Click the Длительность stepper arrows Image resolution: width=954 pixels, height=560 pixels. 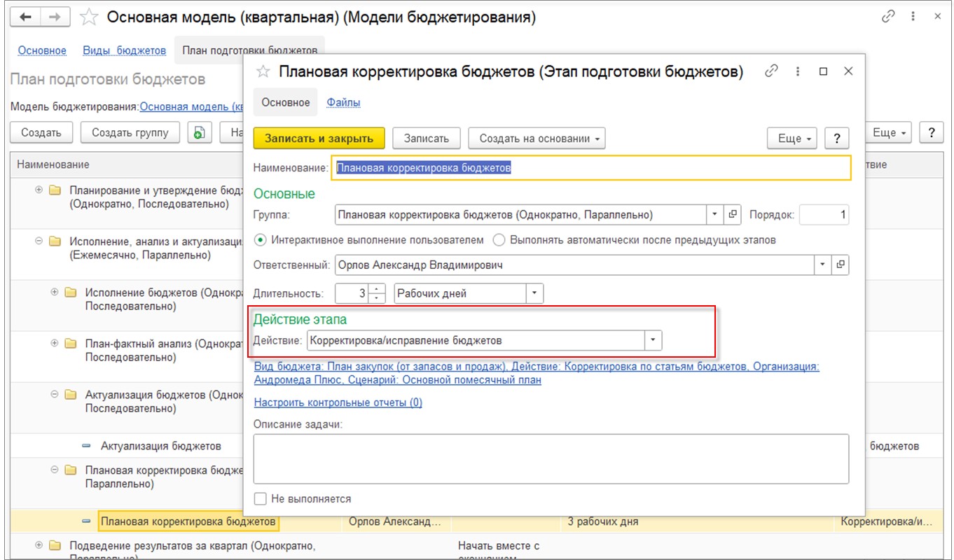pyautogui.click(x=377, y=293)
